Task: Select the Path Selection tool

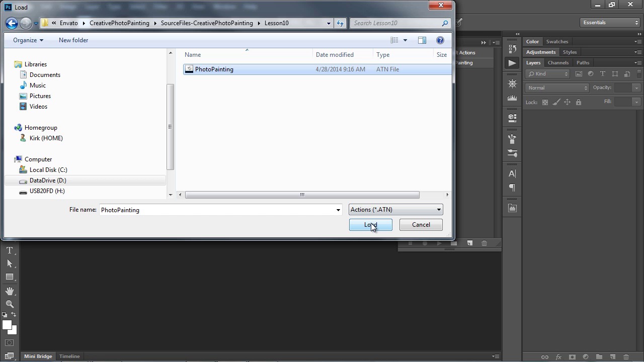Action: click(x=10, y=263)
